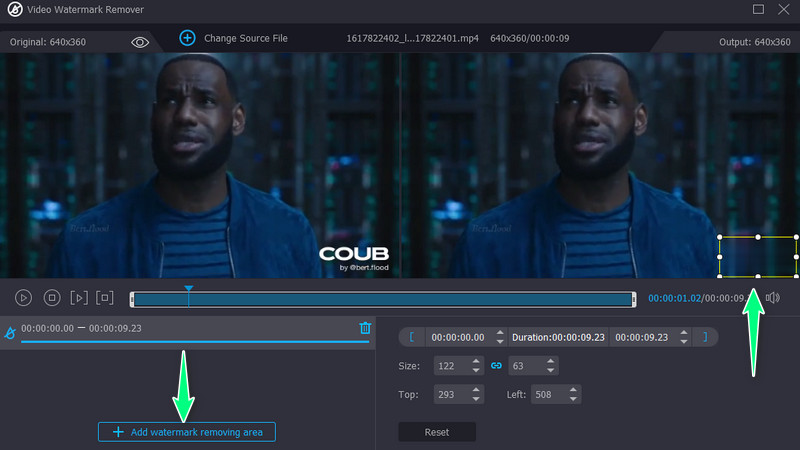Image resolution: width=800 pixels, height=450 pixels.
Task: Click the timeline playhead marker
Action: 188,290
